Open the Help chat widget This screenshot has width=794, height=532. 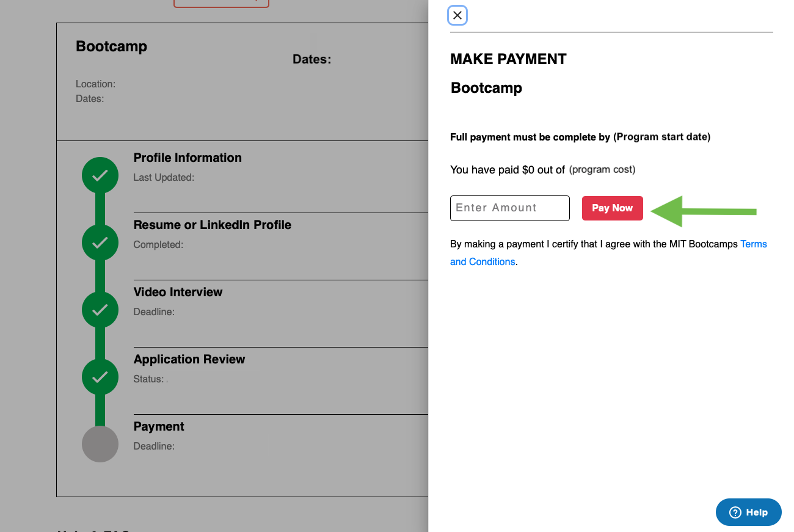pos(749,512)
